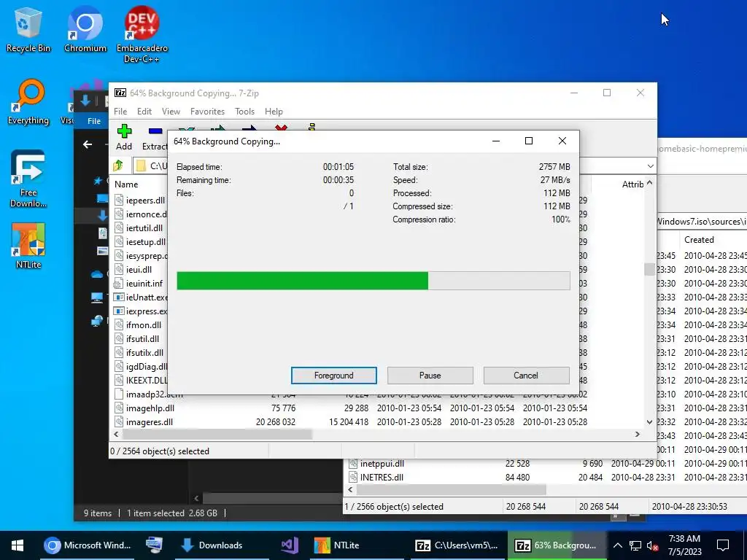
Task: Cancel the copying operation
Action: 526,376
